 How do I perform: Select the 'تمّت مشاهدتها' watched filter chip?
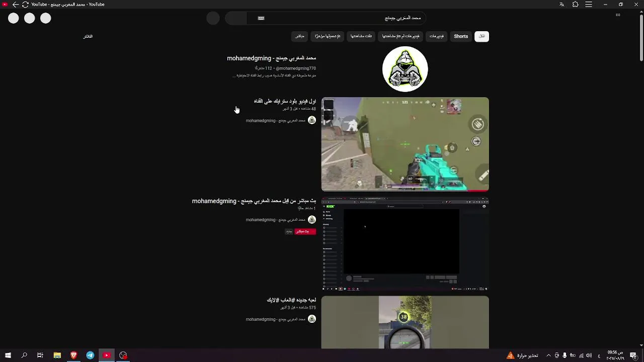pos(361,36)
